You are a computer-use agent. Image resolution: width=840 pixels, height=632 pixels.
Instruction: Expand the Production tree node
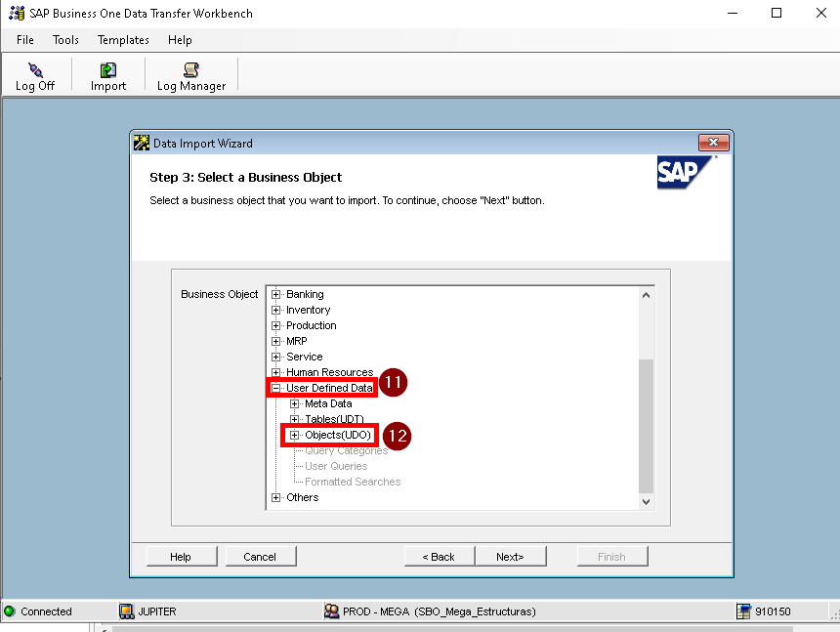click(x=275, y=325)
